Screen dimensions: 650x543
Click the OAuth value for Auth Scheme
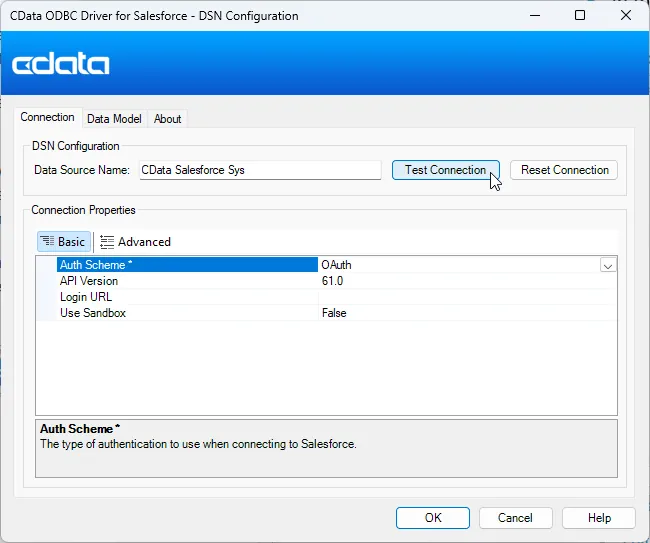(455, 265)
